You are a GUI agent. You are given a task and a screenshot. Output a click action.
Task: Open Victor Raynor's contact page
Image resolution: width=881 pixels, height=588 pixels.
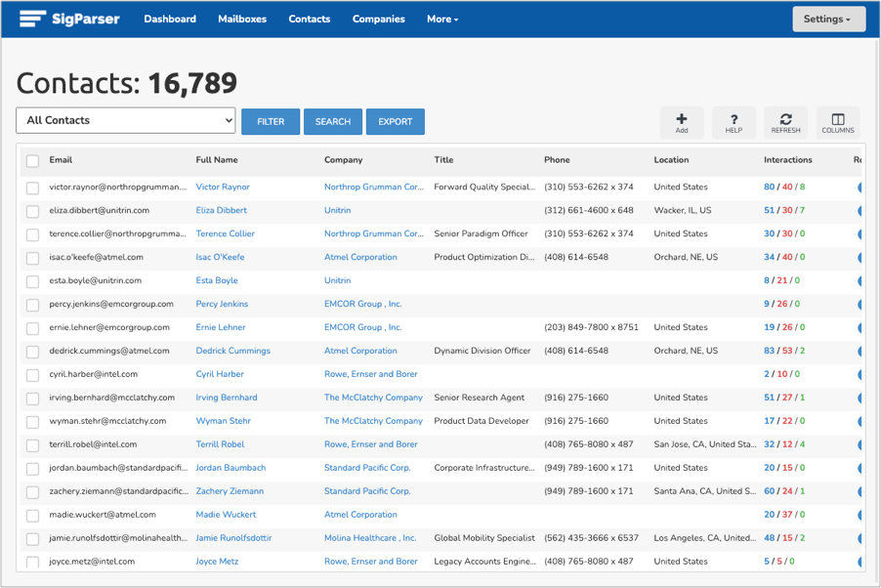click(223, 187)
